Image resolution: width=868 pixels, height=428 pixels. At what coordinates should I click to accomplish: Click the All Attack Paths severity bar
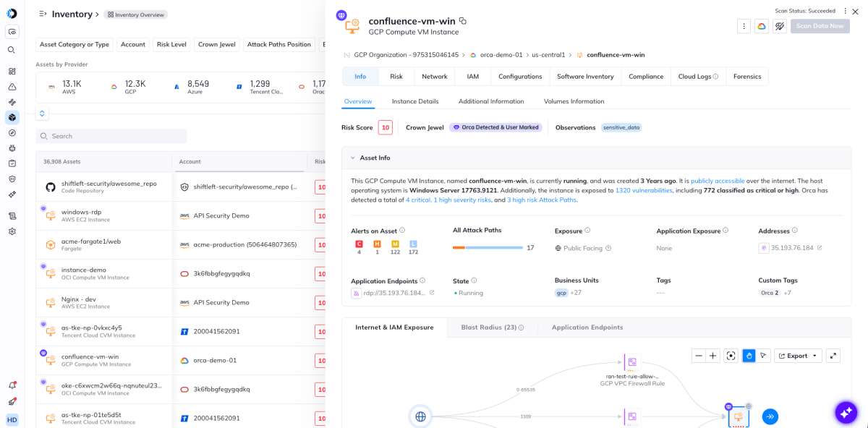coord(488,248)
